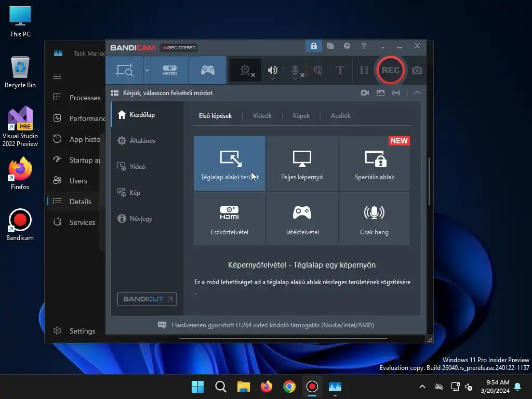Click the BANDICUT link button
This screenshot has height=399, width=532.
(147, 299)
